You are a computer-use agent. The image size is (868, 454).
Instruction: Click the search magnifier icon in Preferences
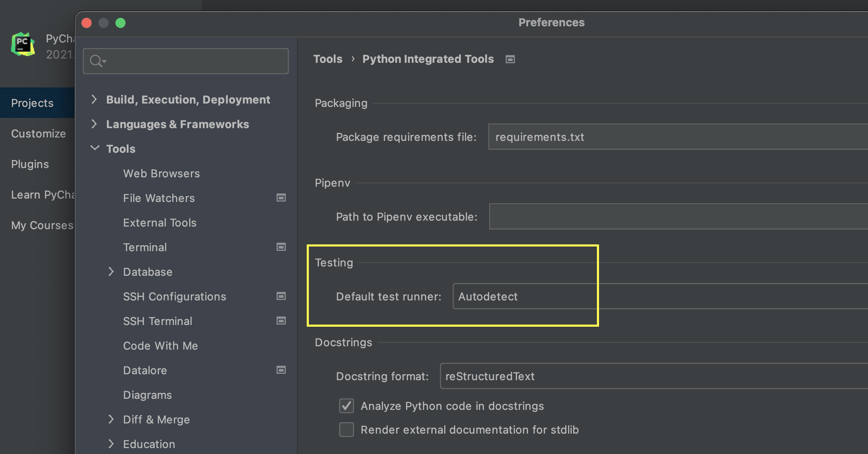97,61
